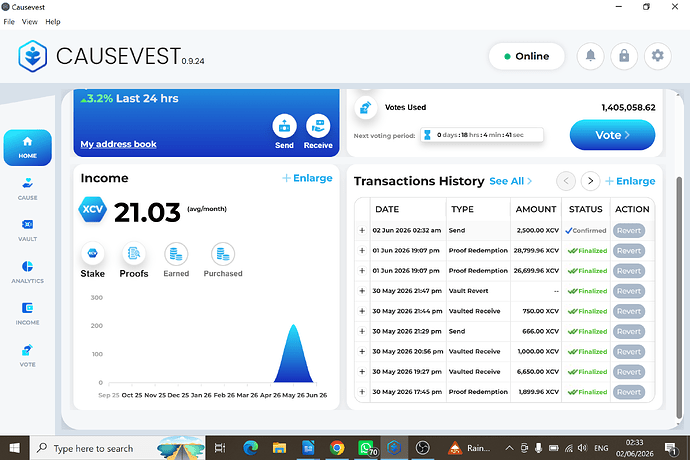Open Google Chrome from taskbar
Viewport: 690px width, 460px height.
(337, 448)
